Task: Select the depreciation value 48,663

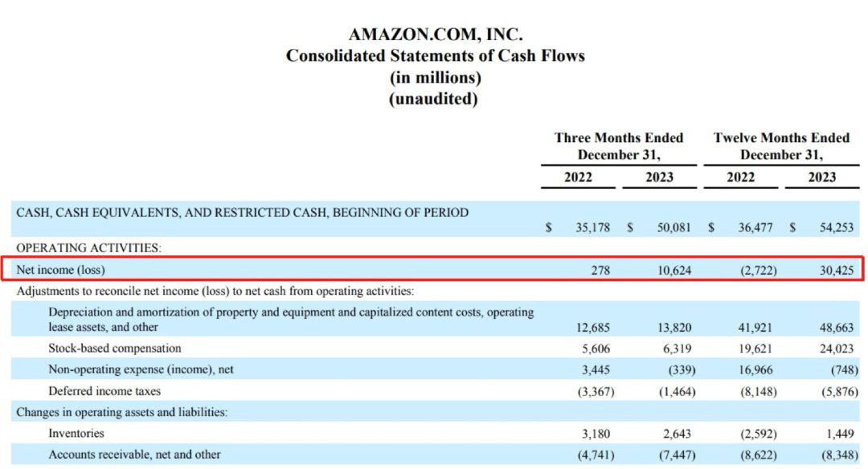Action: [x=837, y=328]
